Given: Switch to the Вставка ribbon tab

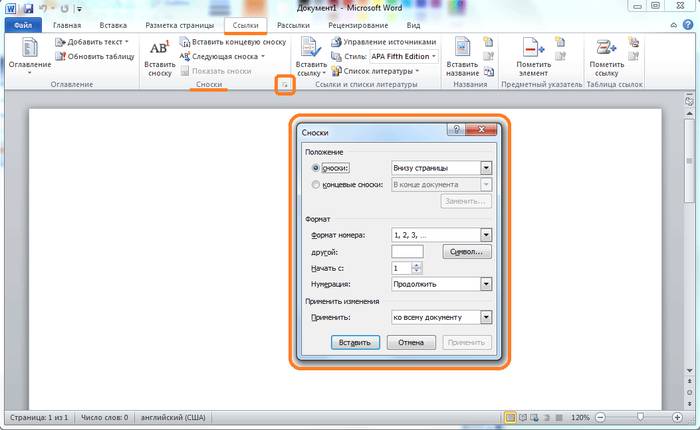Looking at the screenshot, I should [113, 25].
